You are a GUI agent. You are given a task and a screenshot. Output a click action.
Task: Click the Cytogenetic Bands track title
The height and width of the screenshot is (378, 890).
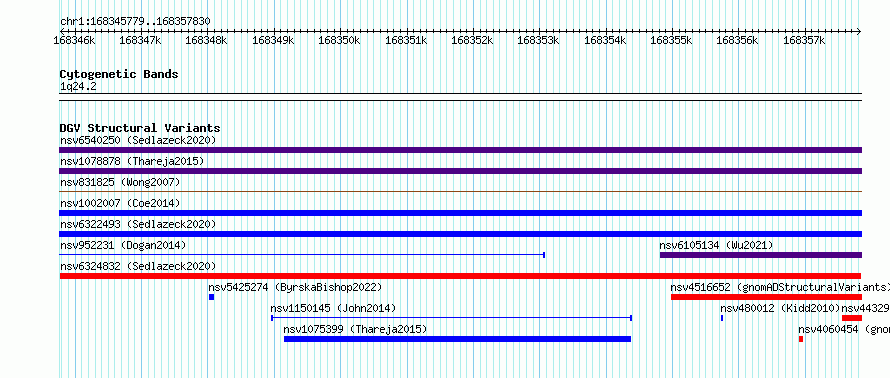[119, 74]
